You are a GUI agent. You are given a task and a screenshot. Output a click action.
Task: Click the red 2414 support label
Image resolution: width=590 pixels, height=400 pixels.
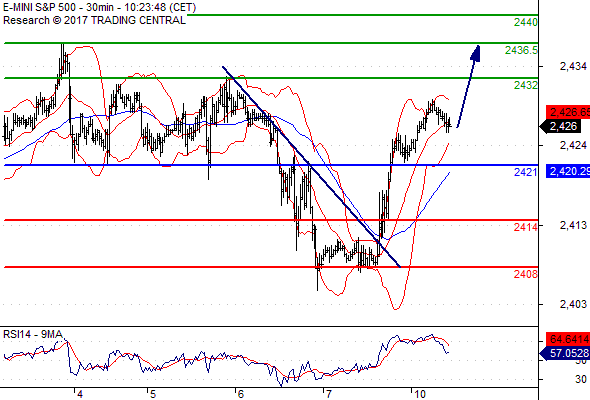tap(526, 227)
